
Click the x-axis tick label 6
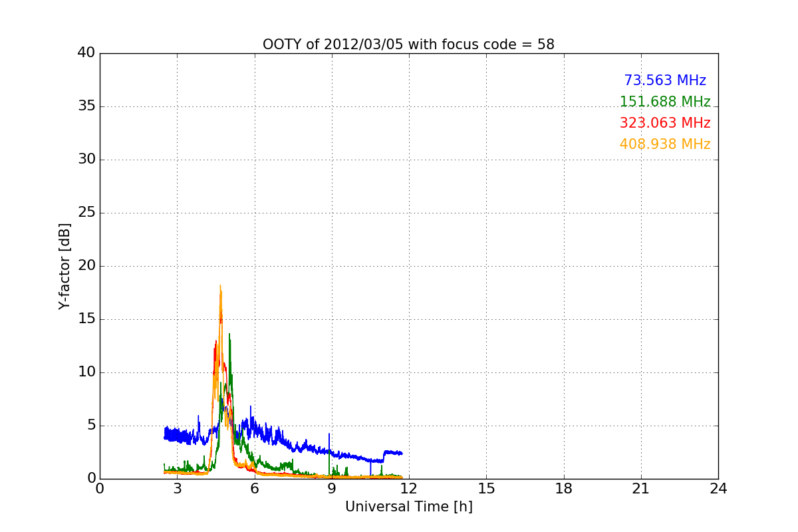[x=254, y=488]
